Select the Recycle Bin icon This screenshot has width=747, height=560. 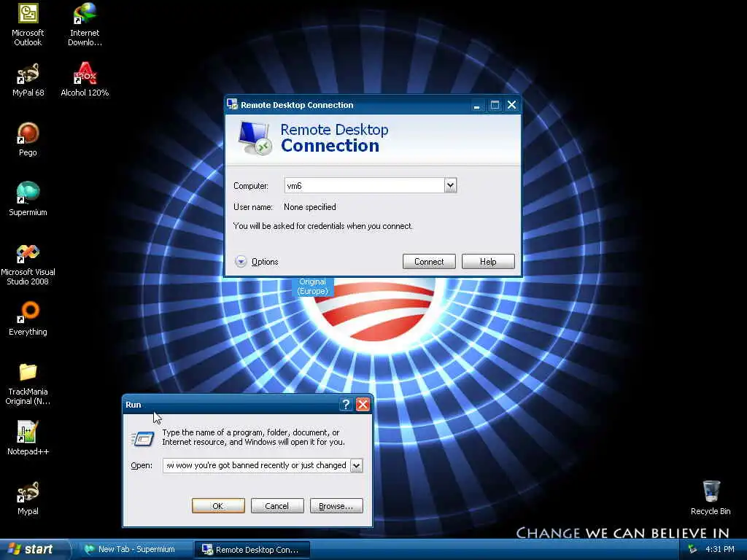(x=711, y=498)
